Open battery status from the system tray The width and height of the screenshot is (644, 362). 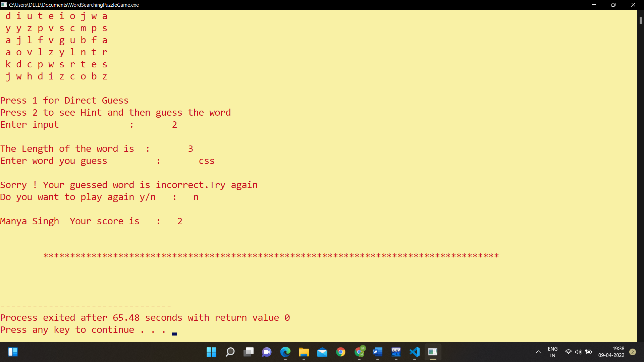pyautogui.click(x=589, y=352)
